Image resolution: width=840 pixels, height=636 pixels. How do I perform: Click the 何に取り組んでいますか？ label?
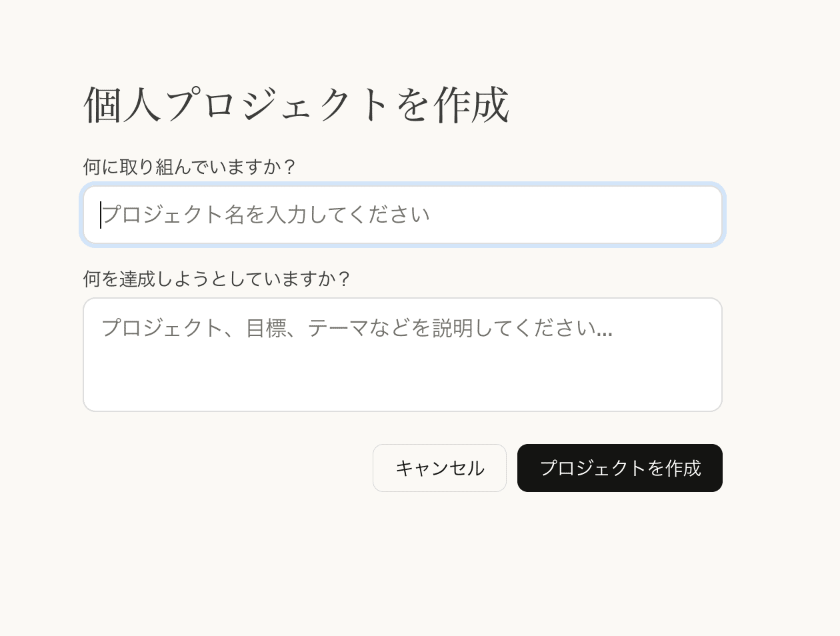189,167
